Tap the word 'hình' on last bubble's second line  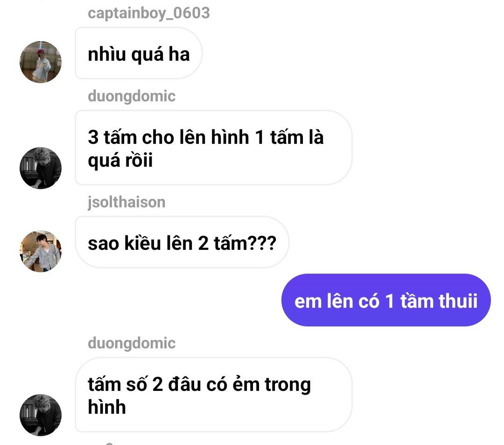click(x=107, y=407)
